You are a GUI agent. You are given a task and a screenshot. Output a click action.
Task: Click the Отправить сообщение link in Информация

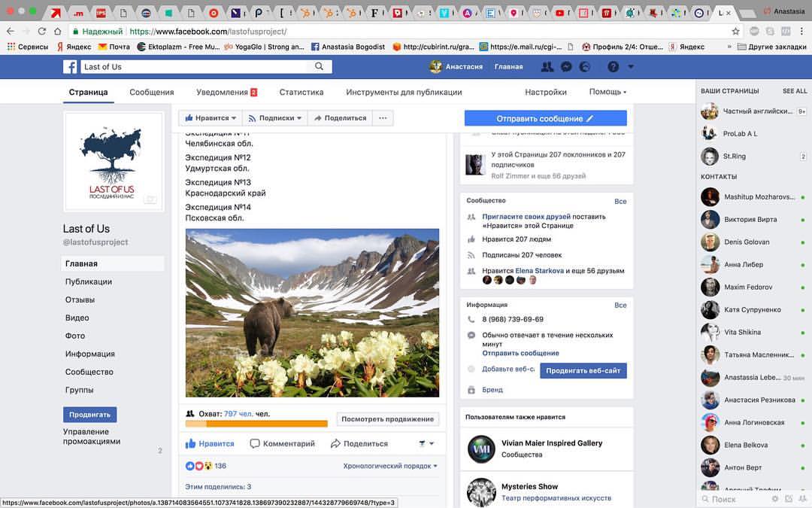520,353
